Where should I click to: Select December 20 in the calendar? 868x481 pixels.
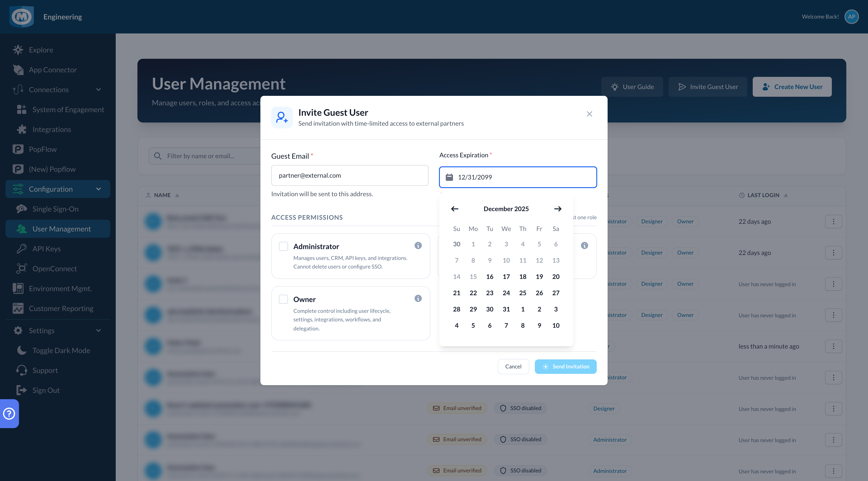click(556, 276)
